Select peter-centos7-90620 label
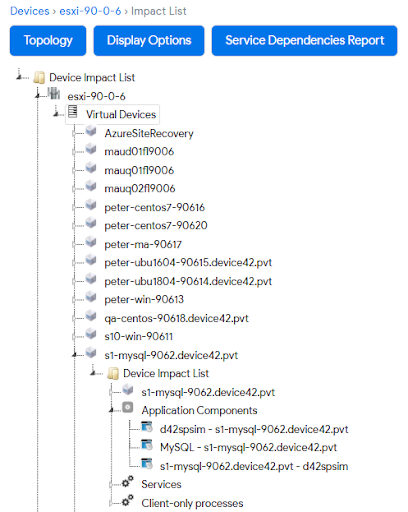The height and width of the screenshot is (512, 408). click(156, 226)
